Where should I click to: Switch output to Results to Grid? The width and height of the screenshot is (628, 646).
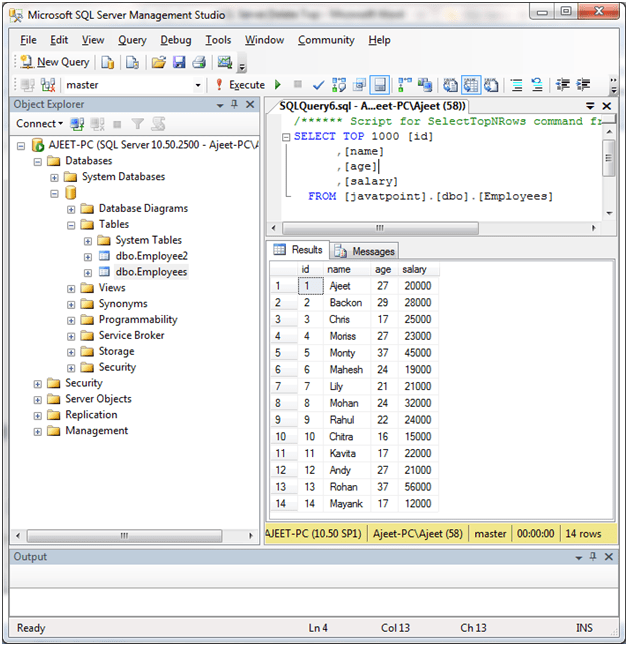point(471,85)
